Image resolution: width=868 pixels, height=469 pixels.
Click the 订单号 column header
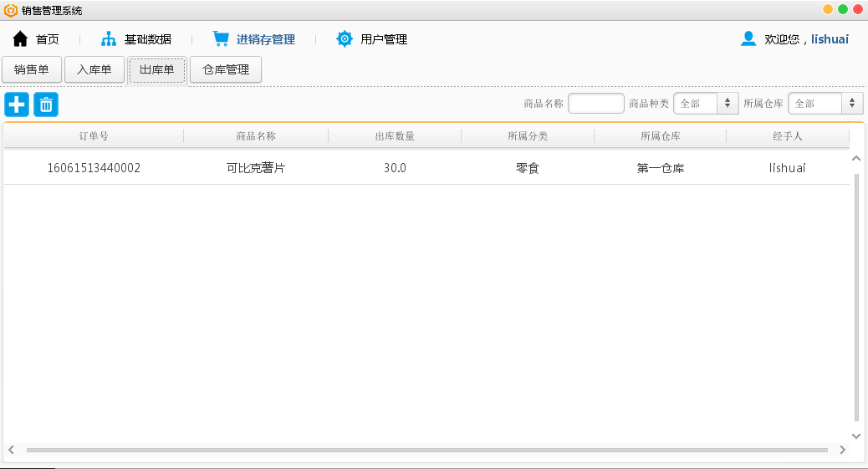tap(94, 136)
